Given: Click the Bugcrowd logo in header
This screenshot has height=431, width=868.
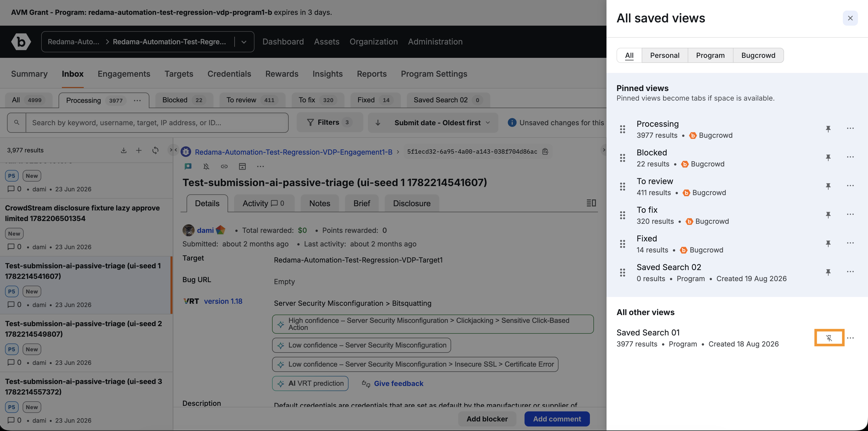Looking at the screenshot, I should [21, 42].
